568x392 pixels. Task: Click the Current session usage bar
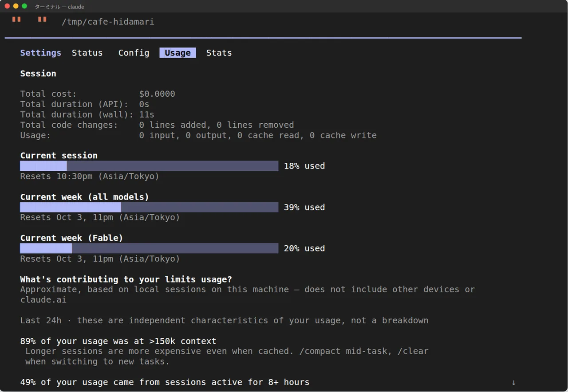[149, 166]
